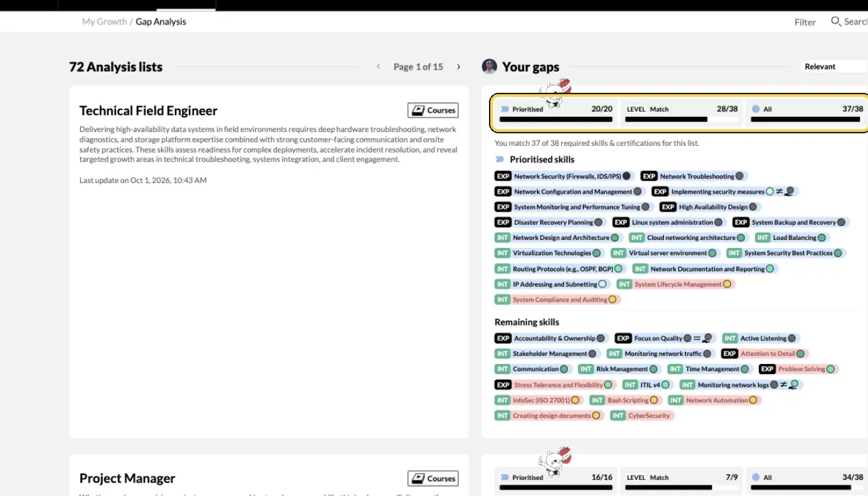Click the Network Security (Firewalls, IDS/IPS) skill
This screenshot has width=868, height=496.
[565, 176]
